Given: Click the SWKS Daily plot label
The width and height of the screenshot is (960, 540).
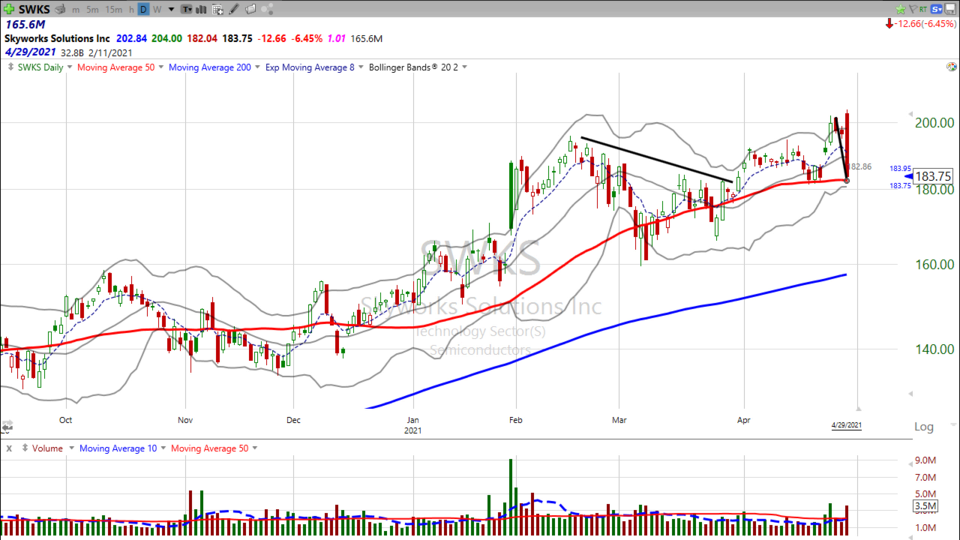Looking at the screenshot, I should coord(41,67).
